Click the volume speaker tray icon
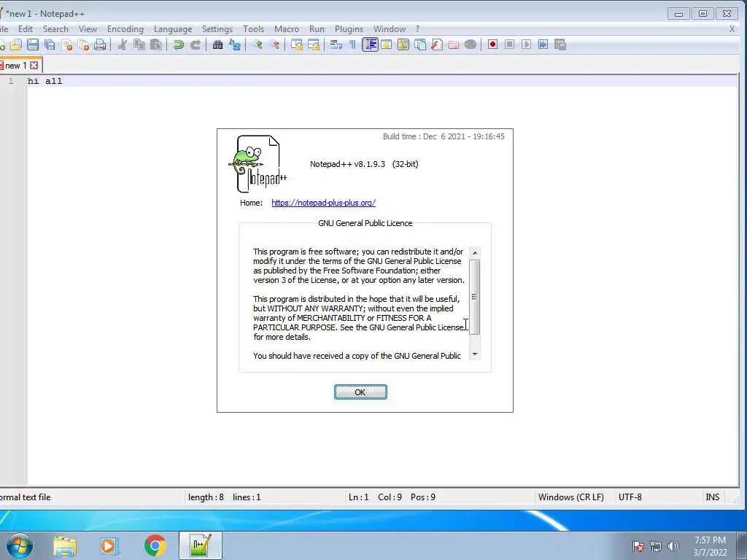The height and width of the screenshot is (560, 747). pyautogui.click(x=673, y=546)
